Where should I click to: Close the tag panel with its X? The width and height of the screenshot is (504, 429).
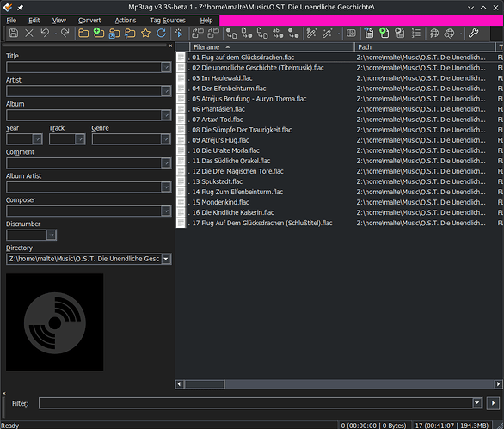pos(170,46)
